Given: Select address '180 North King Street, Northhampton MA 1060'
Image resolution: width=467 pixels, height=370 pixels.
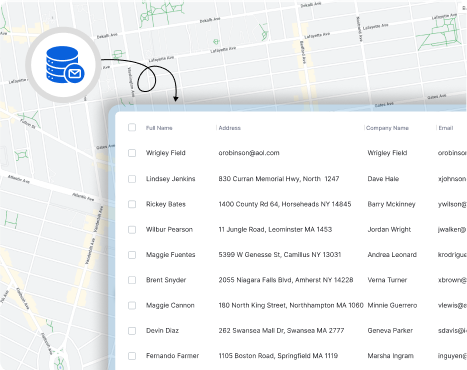Looking at the screenshot, I should point(291,305).
